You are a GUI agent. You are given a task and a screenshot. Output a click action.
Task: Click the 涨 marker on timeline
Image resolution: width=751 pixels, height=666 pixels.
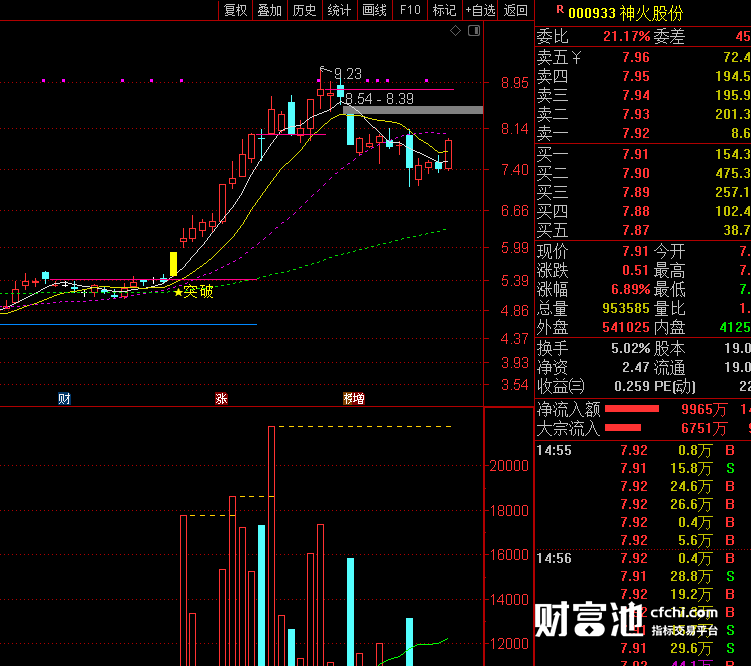pyautogui.click(x=221, y=398)
